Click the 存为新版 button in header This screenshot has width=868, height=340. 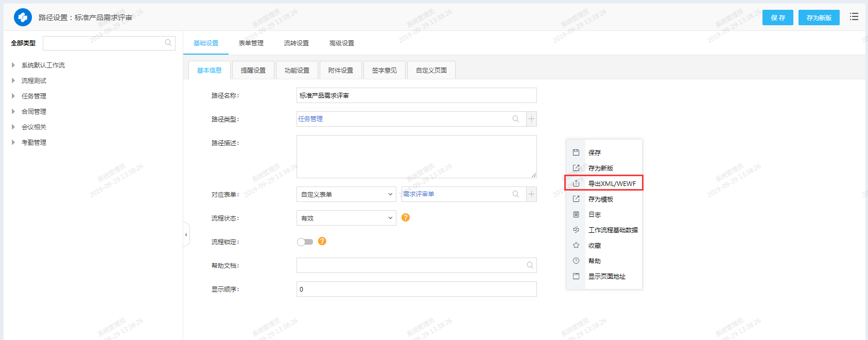pyautogui.click(x=819, y=18)
